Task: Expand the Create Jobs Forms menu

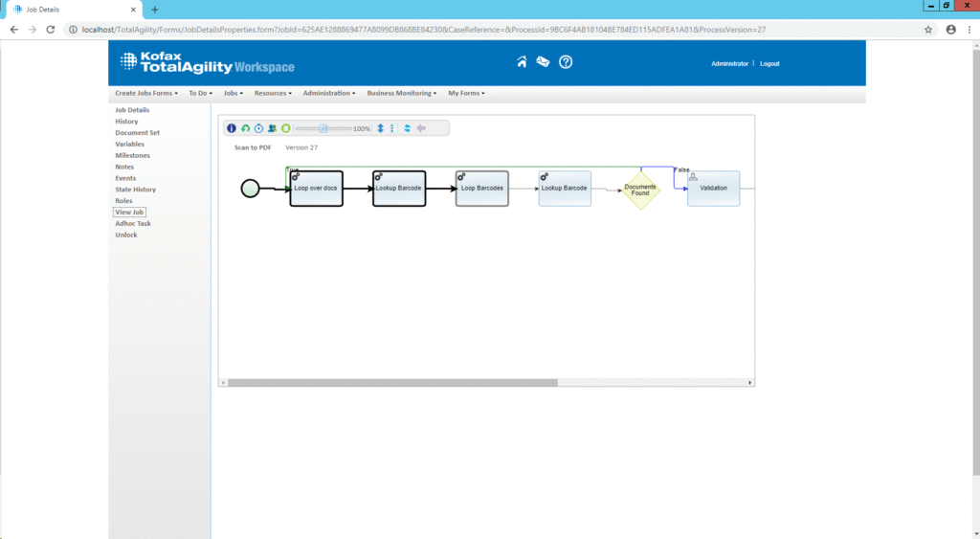Action: [x=146, y=94]
